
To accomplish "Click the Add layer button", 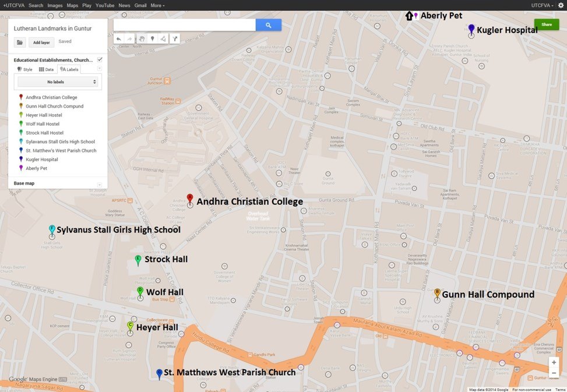I will (x=41, y=43).
